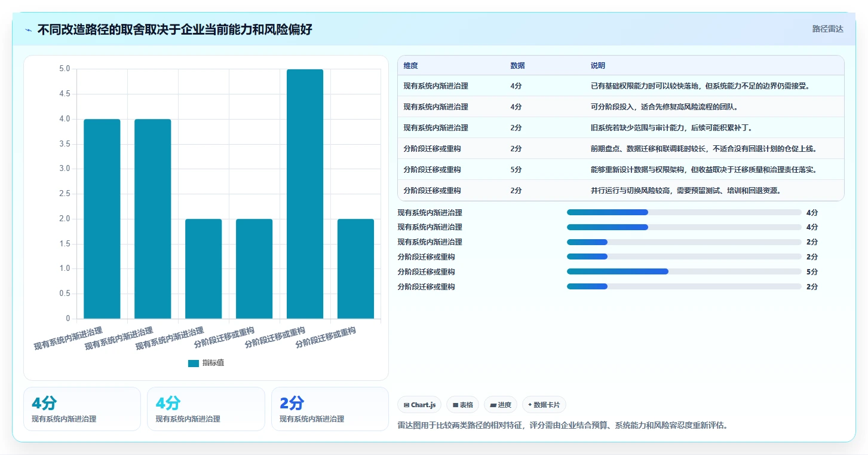Click the 1.5 y-axis label
The height and width of the screenshot is (455, 868).
[65, 244]
